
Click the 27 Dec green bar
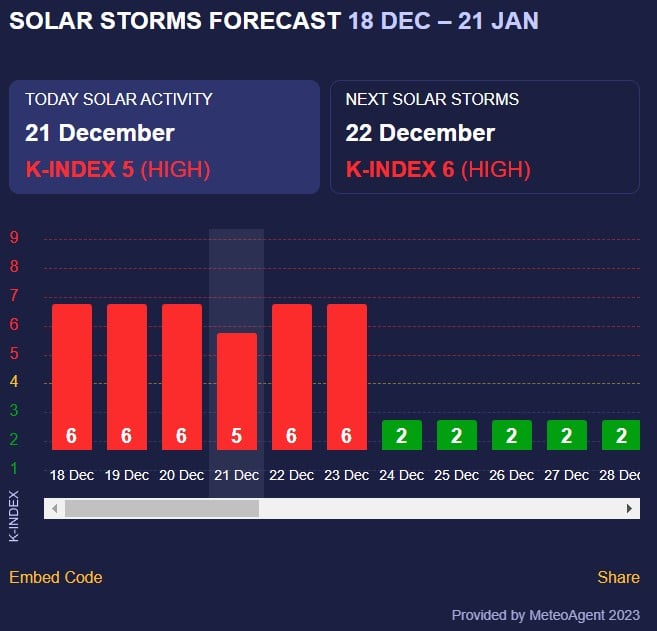[567, 435]
